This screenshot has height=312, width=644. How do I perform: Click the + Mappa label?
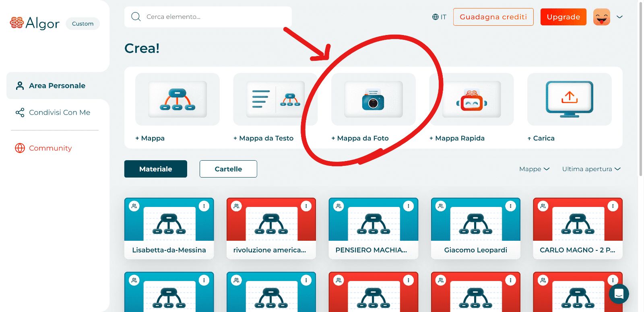150,138
